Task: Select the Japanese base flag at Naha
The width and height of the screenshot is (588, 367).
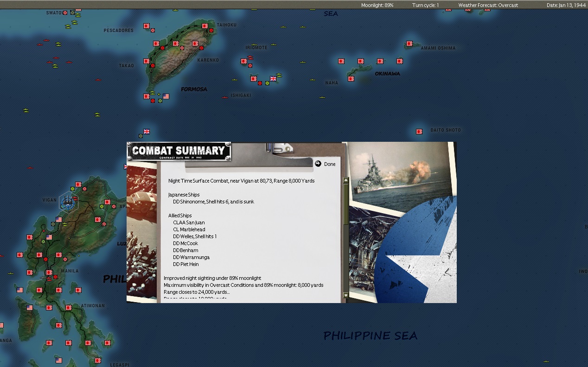Action: coord(351,79)
